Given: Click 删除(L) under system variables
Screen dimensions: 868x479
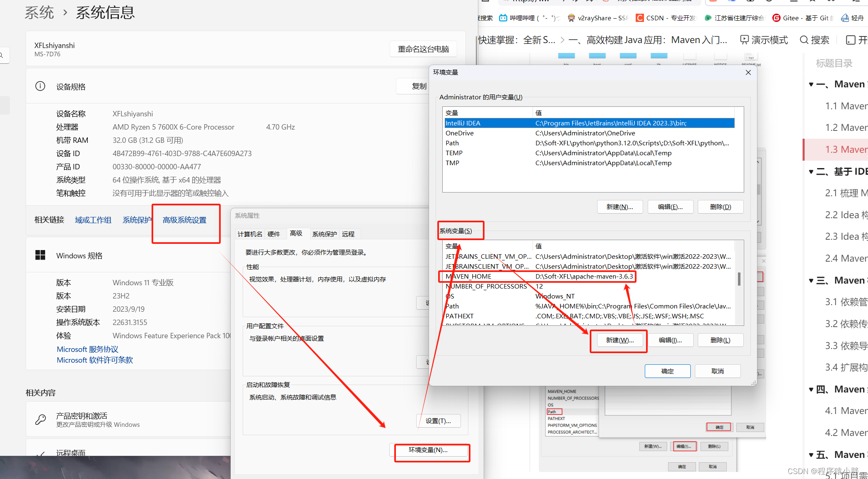Looking at the screenshot, I should (x=721, y=340).
